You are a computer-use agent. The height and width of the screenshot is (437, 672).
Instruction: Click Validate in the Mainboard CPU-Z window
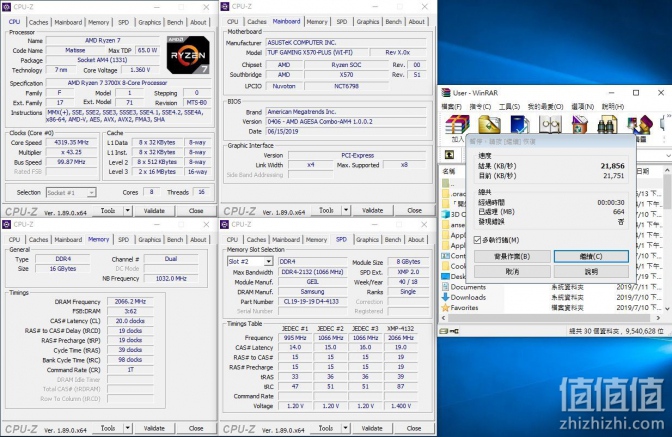tap(372, 210)
